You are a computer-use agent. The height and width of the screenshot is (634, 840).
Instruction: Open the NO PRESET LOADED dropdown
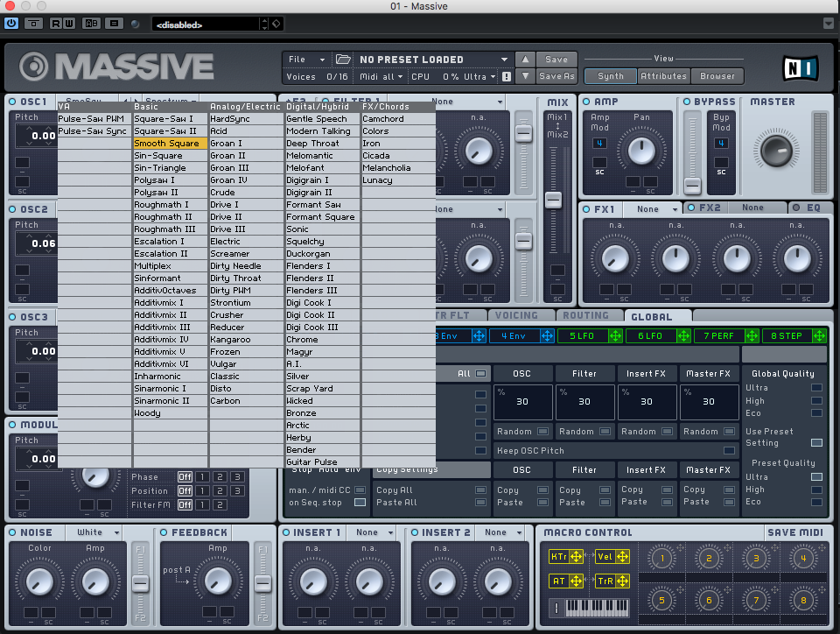pos(433,60)
